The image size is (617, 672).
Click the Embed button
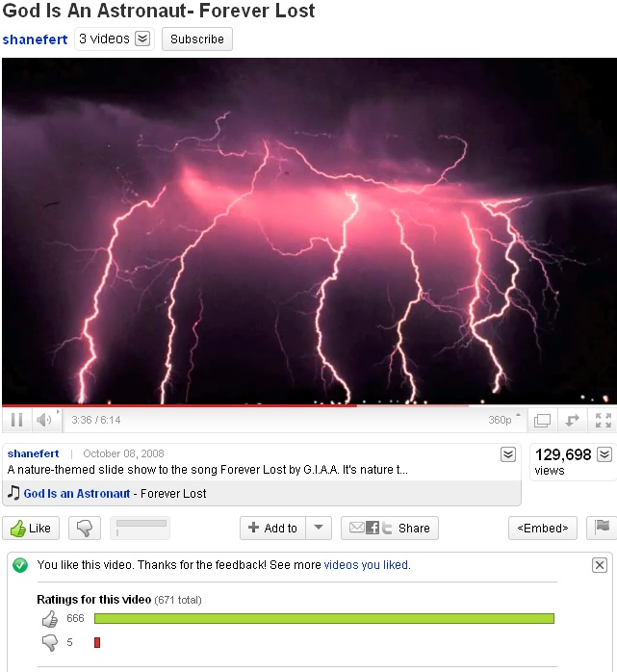pyautogui.click(x=543, y=528)
